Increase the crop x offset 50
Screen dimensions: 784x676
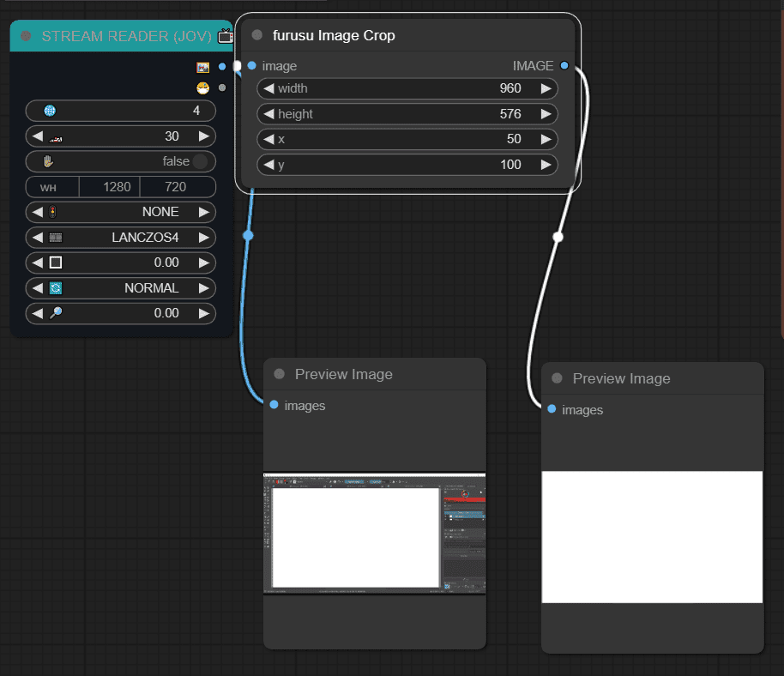click(x=546, y=139)
